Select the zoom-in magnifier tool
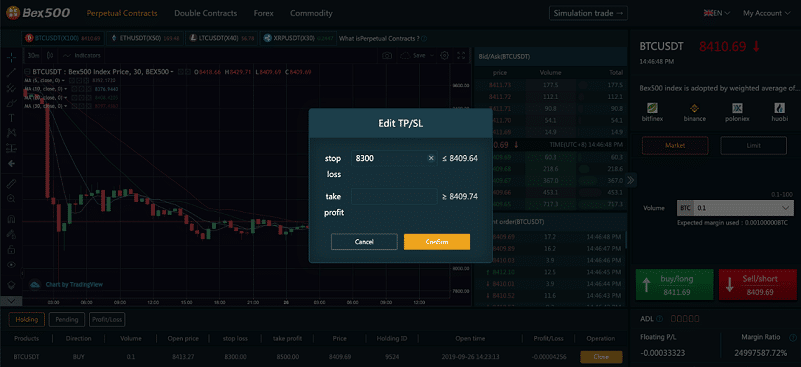This screenshot has width=801, height=367. [12, 198]
